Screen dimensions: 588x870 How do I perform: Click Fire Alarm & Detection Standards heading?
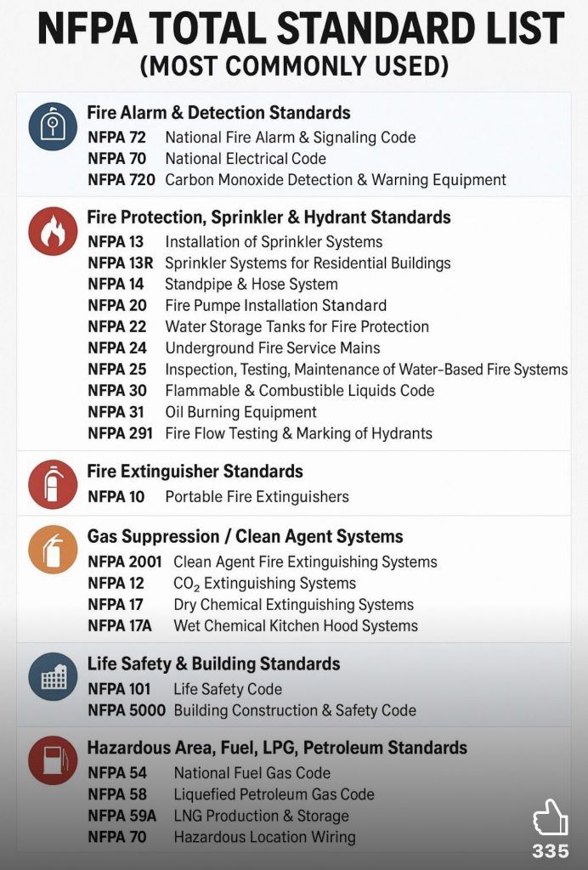click(x=218, y=113)
